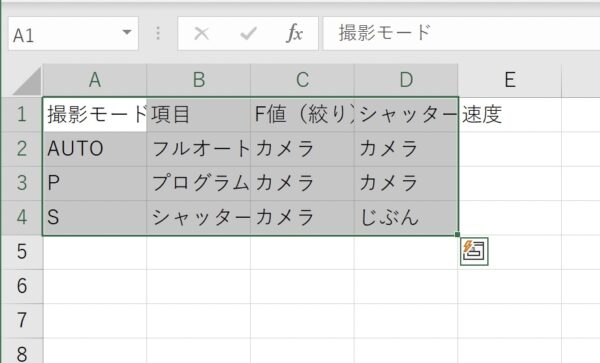The width and height of the screenshot is (600, 363).
Task: Click the Insert Function fx icon
Action: coord(294,33)
